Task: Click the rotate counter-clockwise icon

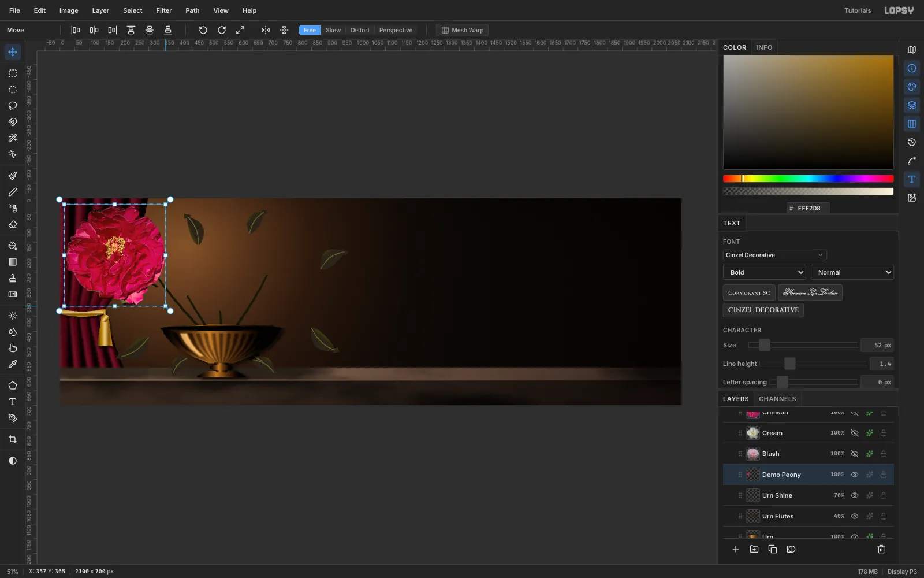Action: 203,30
